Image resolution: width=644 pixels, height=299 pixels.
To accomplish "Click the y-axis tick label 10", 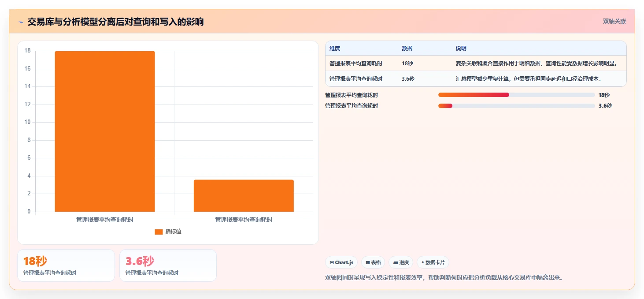I will tap(27, 122).
